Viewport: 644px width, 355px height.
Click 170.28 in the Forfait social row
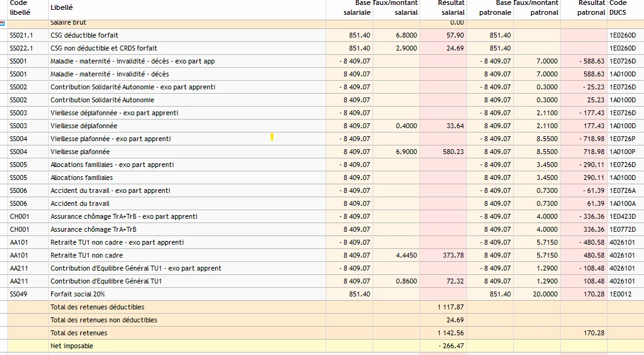[x=593, y=294]
